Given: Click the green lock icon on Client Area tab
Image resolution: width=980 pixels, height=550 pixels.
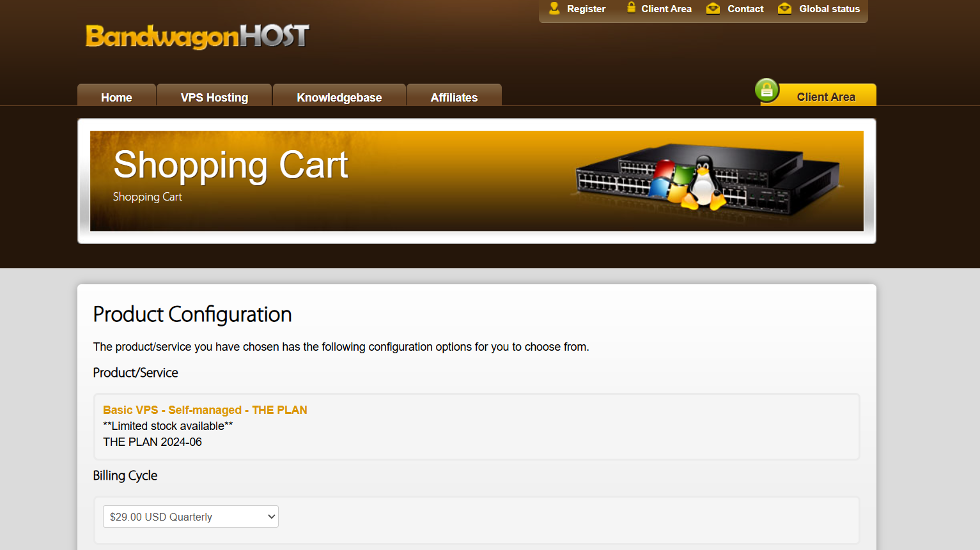Looking at the screenshot, I should coord(766,90).
